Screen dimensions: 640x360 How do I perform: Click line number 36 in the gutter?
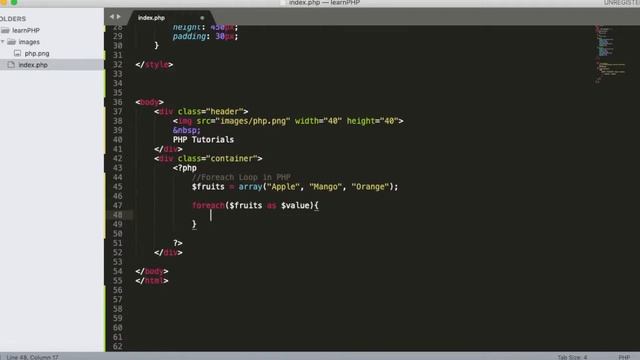pyautogui.click(x=118, y=102)
